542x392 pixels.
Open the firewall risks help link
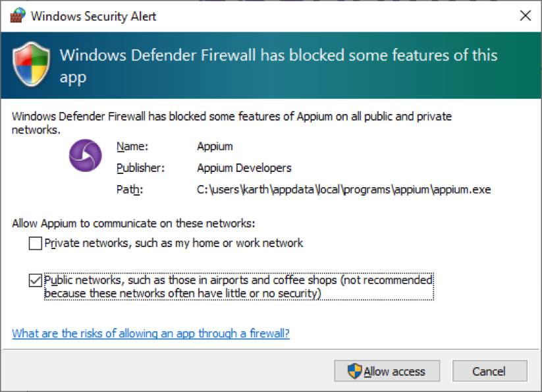[x=151, y=333]
